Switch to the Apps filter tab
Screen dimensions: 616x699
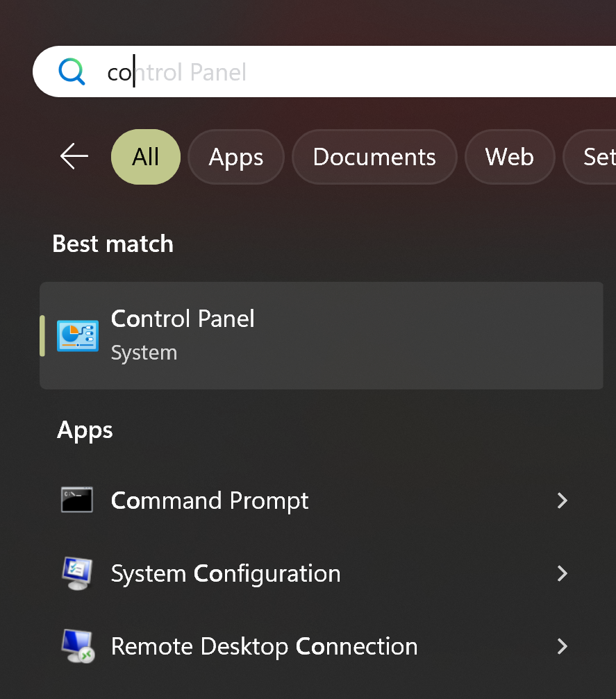(x=236, y=157)
